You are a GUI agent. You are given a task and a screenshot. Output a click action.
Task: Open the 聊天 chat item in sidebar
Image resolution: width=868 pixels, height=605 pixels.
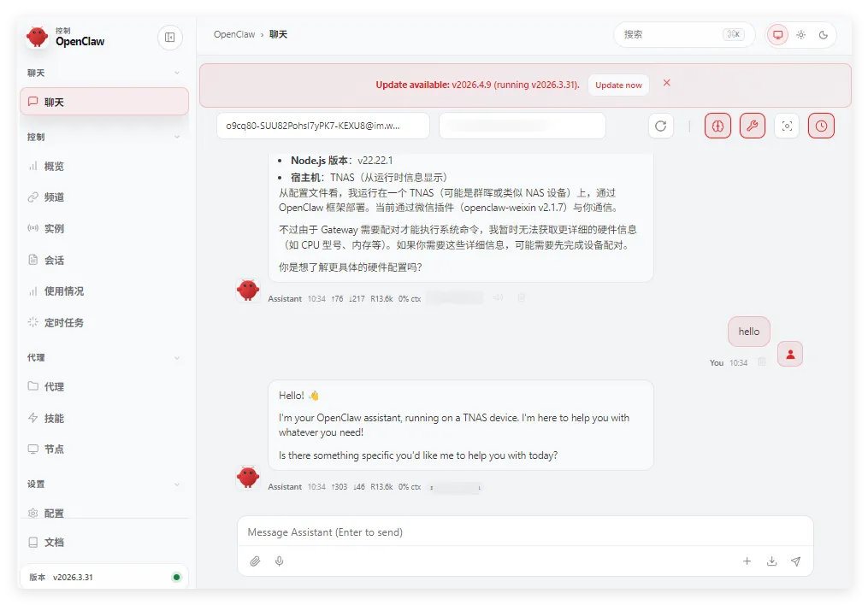(104, 102)
